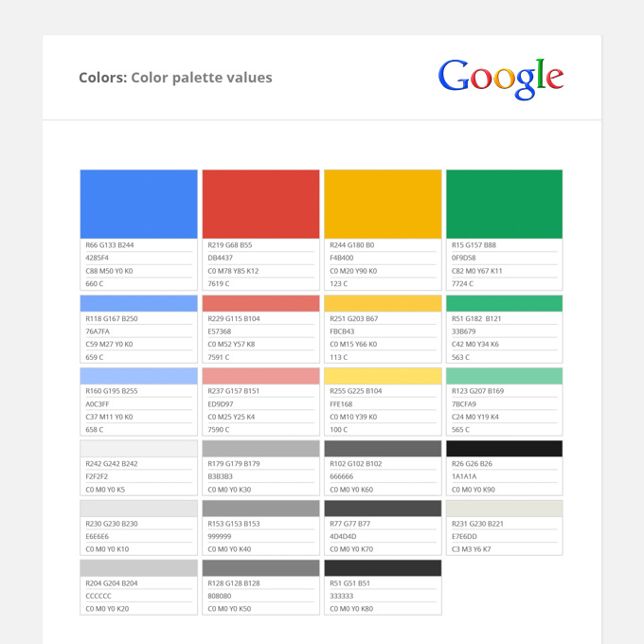Select the blue 4285F4 color swatch
The image size is (644, 644).
click(x=139, y=204)
